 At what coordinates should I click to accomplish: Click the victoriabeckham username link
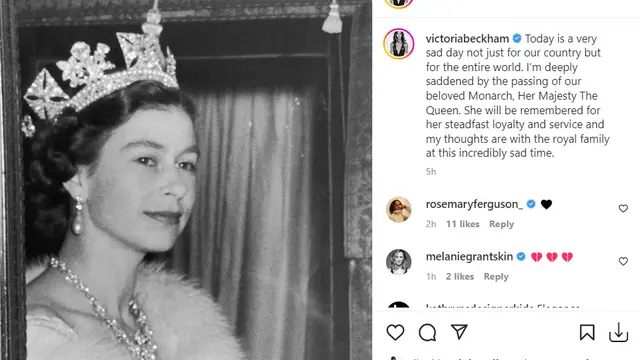tap(467, 39)
